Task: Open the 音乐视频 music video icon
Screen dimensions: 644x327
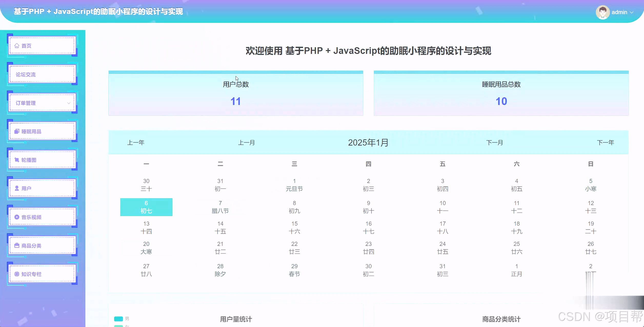Action: (x=17, y=217)
